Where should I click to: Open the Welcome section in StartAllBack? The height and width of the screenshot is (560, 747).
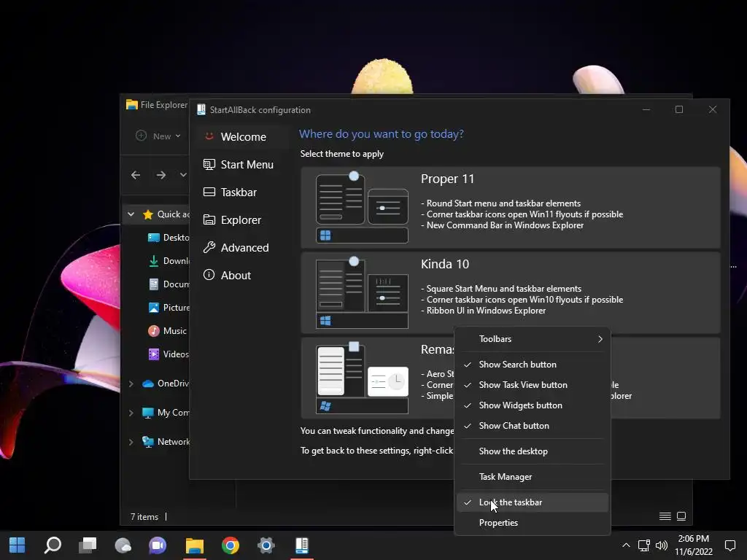(243, 136)
